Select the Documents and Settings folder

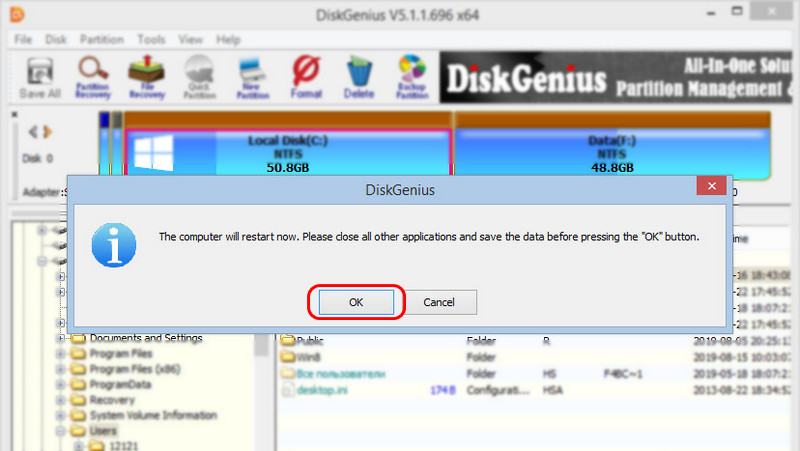(146, 338)
